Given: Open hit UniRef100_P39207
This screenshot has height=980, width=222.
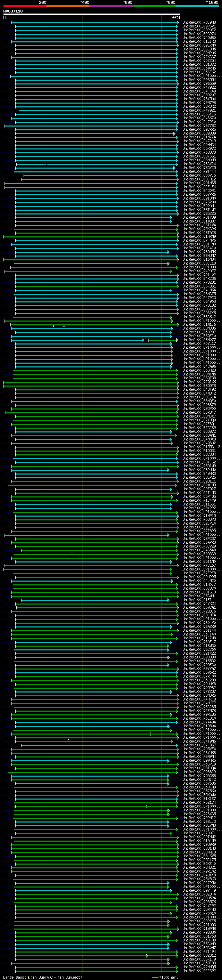Looking at the screenshot, I should [199, 95].
